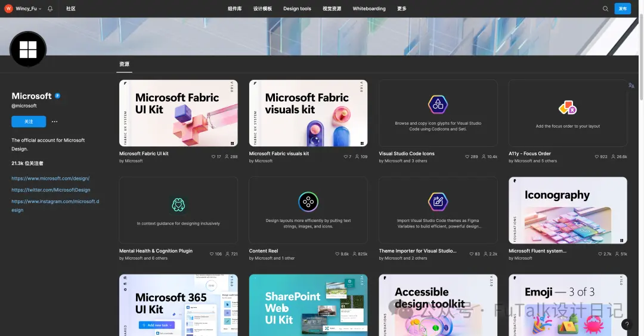Click the Theme Importer plugin icon
The height and width of the screenshot is (336, 644).
point(438,202)
